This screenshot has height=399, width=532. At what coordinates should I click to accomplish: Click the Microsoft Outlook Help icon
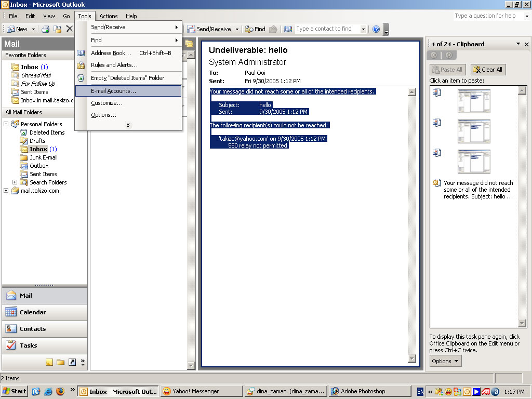pos(376,29)
